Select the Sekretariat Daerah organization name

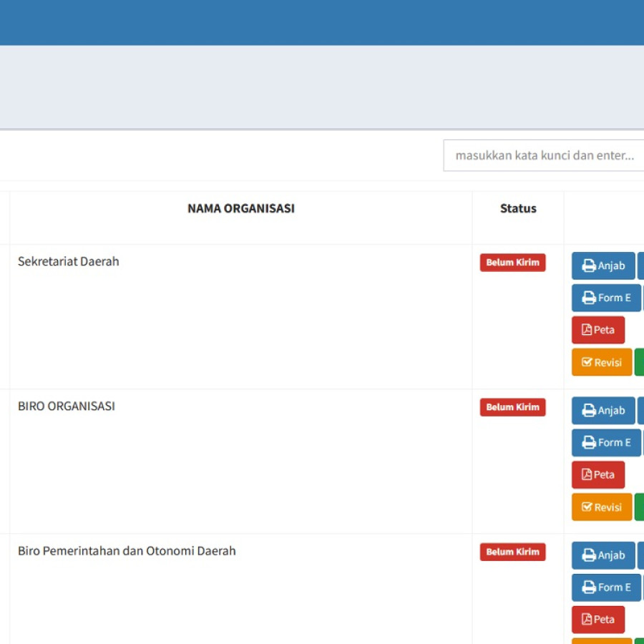(69, 262)
